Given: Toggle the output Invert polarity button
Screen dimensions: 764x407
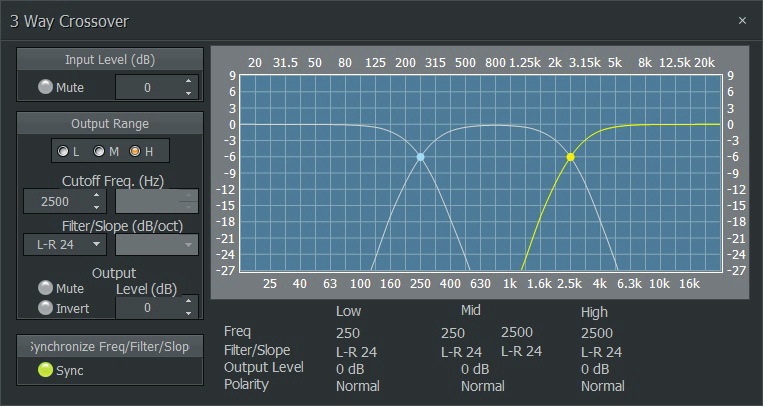Looking at the screenshot, I should pyautogui.click(x=45, y=308).
